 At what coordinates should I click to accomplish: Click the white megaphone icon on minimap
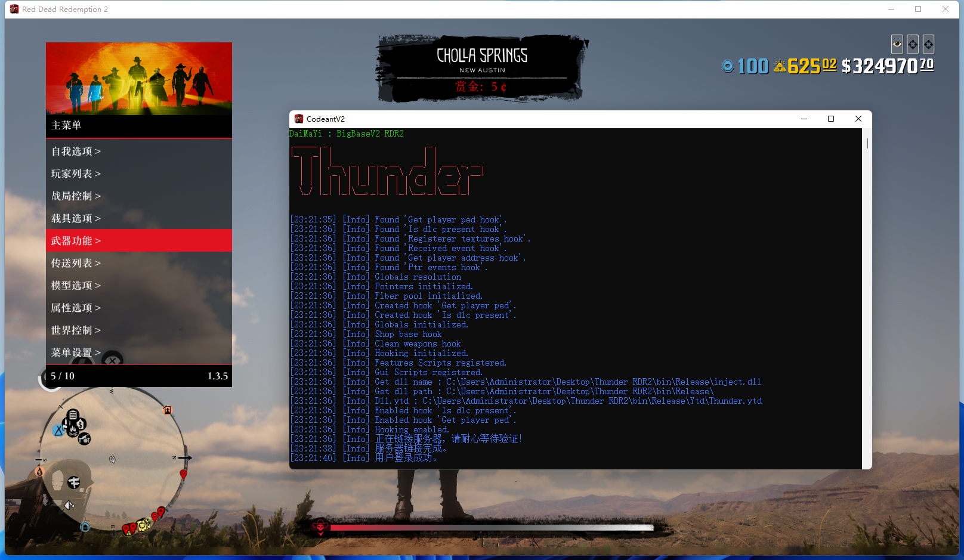[69, 505]
